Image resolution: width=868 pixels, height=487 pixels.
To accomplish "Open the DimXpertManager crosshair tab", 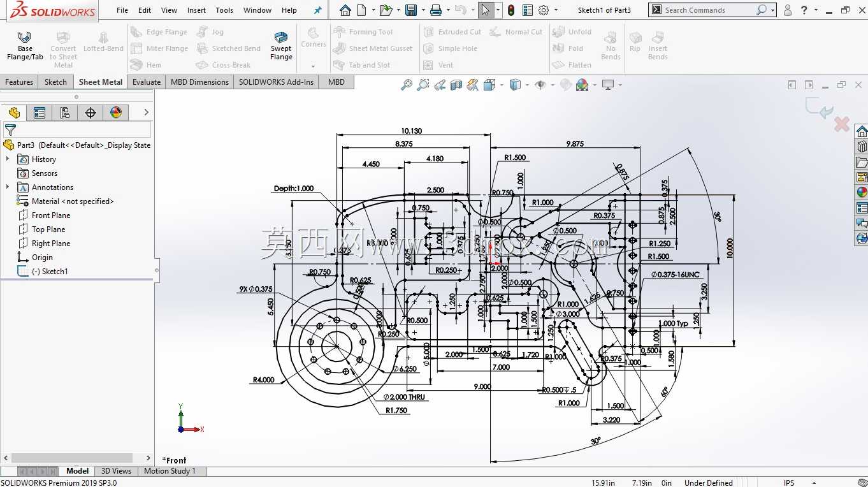I will pos(90,113).
